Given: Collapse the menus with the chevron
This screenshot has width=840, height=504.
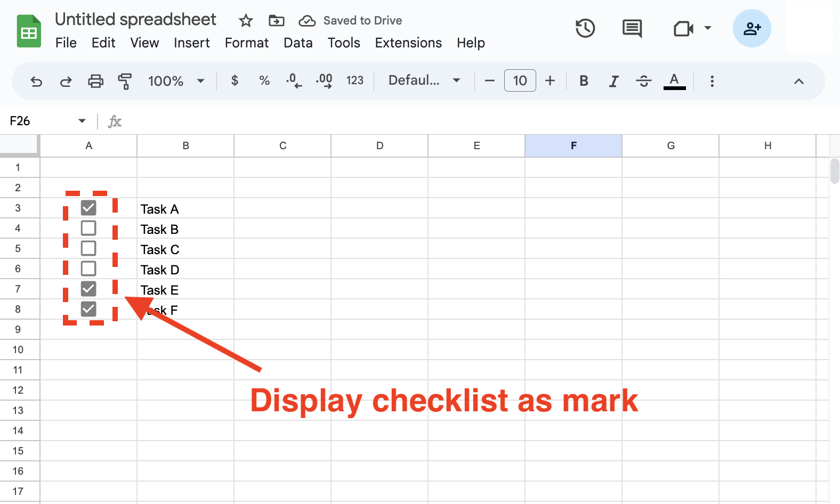Looking at the screenshot, I should point(798,81).
